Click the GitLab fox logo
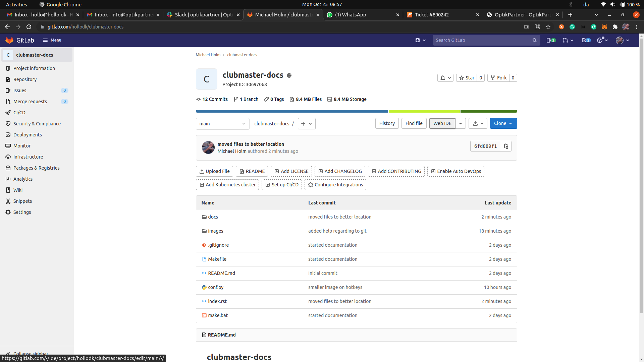 point(9,40)
